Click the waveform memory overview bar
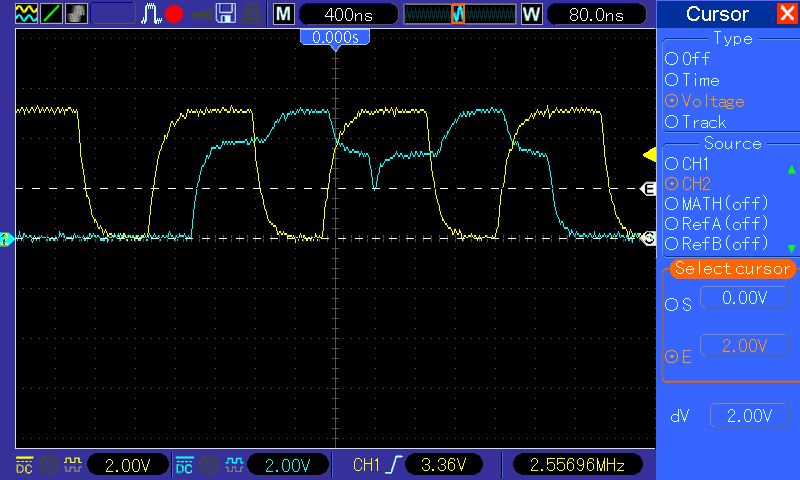Image resolution: width=800 pixels, height=480 pixels. click(458, 14)
